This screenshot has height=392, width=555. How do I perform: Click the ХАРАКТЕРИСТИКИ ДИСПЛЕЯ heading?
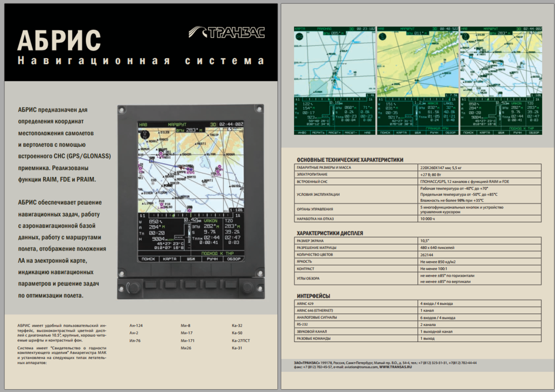tap(330, 233)
